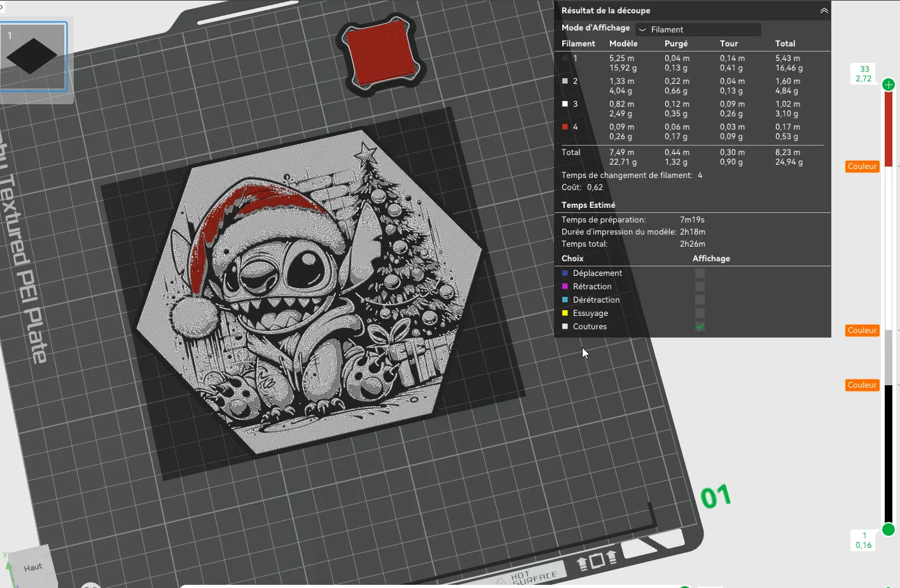Click the 3,10 g total value
Screen dimensions: 900x588
(787, 114)
